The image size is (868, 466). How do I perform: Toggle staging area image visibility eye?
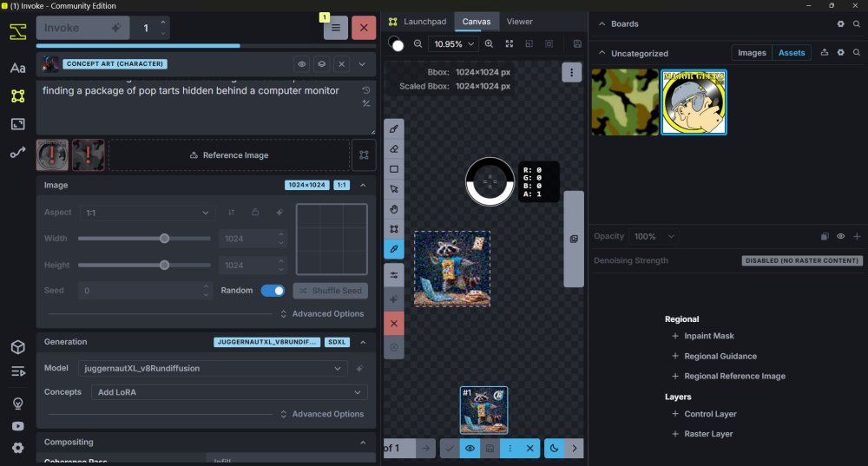pos(470,448)
